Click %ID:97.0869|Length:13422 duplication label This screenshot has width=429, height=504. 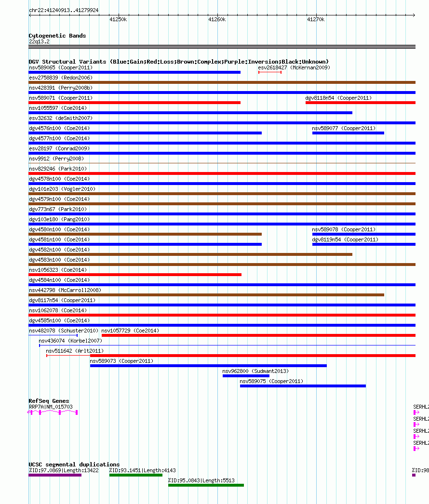click(x=64, y=471)
